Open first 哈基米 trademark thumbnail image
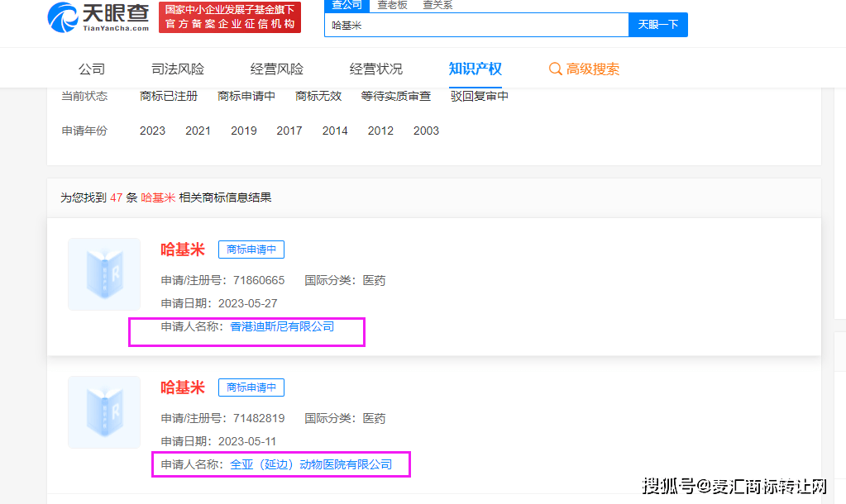 (x=104, y=274)
